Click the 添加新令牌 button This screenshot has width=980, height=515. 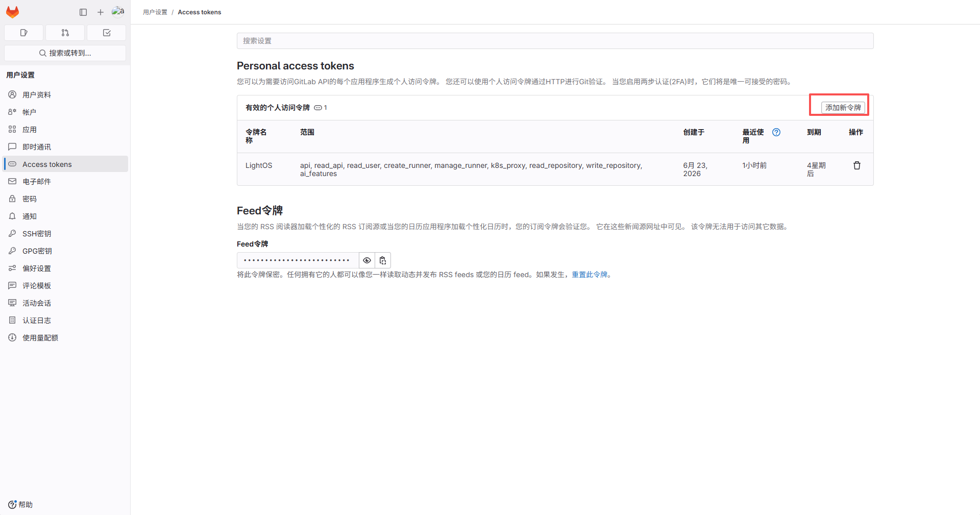coord(843,108)
